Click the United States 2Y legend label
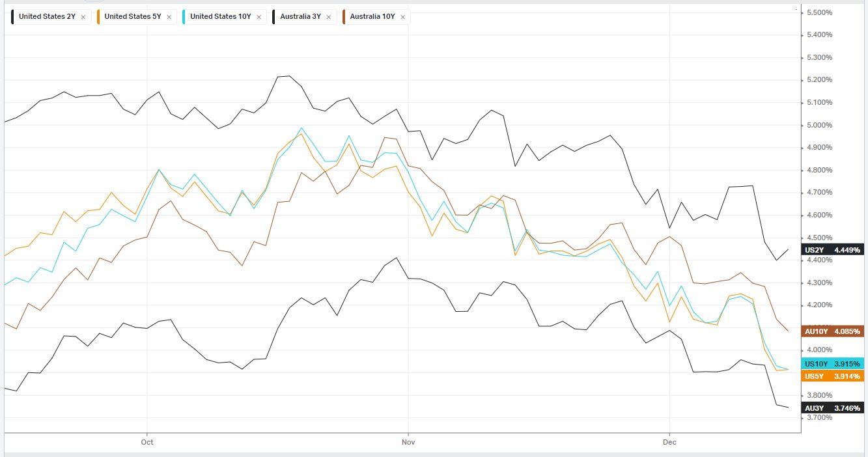The width and height of the screenshot is (868, 457). pyautogui.click(x=48, y=17)
